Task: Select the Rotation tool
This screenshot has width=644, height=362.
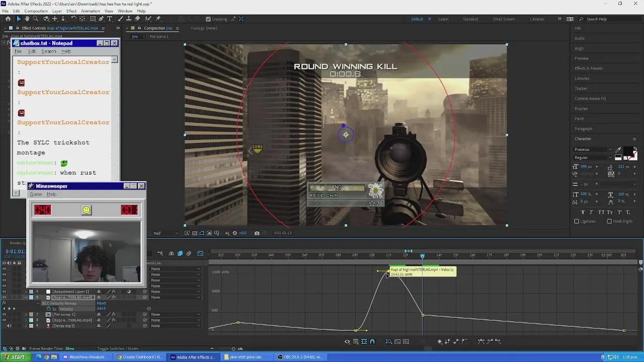Action: pyautogui.click(x=73, y=19)
